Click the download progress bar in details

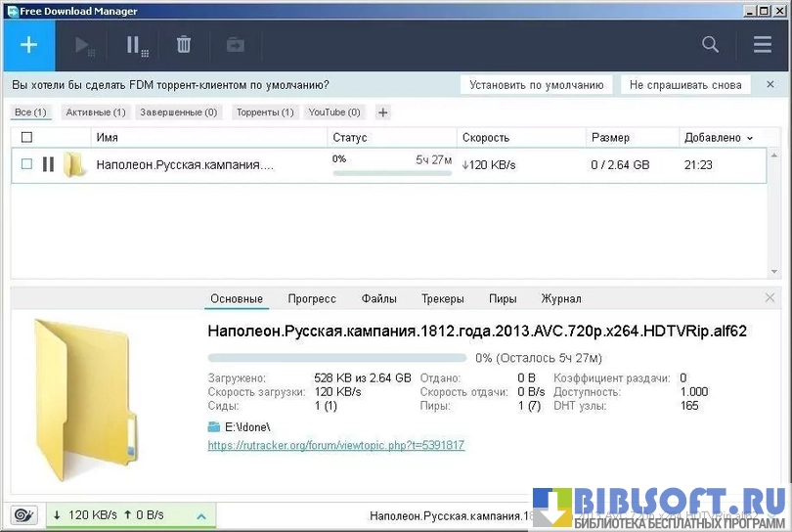point(337,358)
